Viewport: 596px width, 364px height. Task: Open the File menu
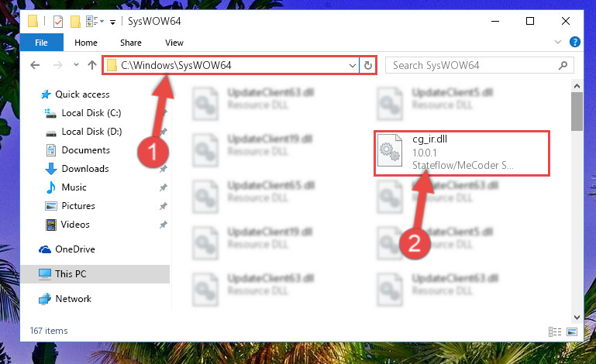tap(41, 43)
